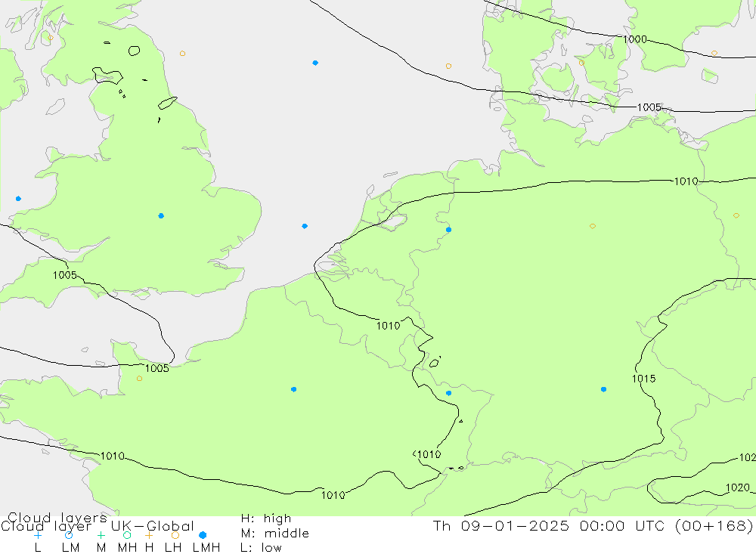
Task: Click the 'H: high' legend text
Action: (x=266, y=518)
